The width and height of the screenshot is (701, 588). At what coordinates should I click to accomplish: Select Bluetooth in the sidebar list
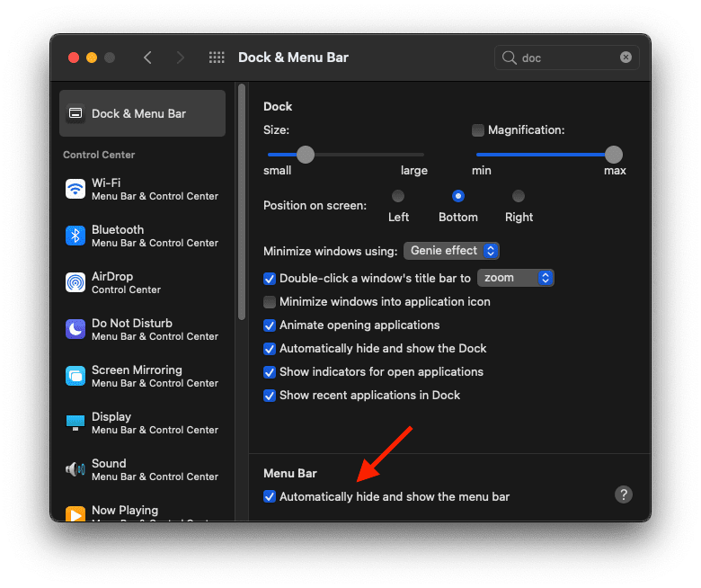[142, 236]
